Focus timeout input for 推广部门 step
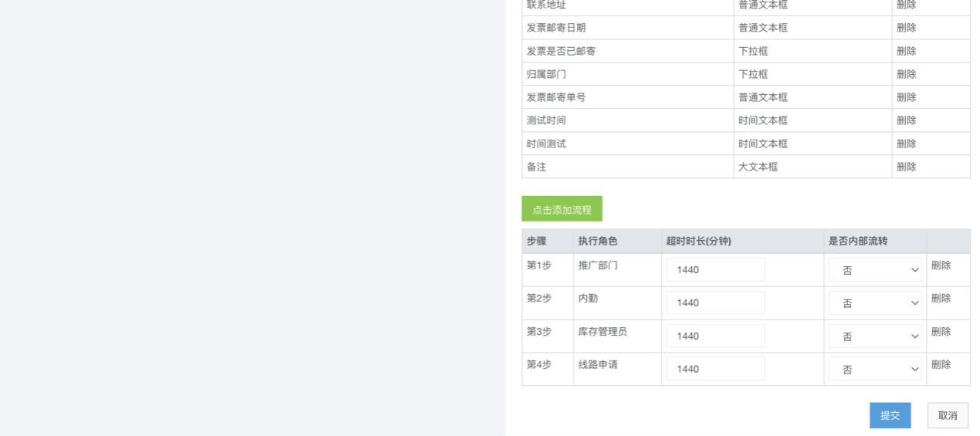The image size is (980, 436). click(715, 270)
